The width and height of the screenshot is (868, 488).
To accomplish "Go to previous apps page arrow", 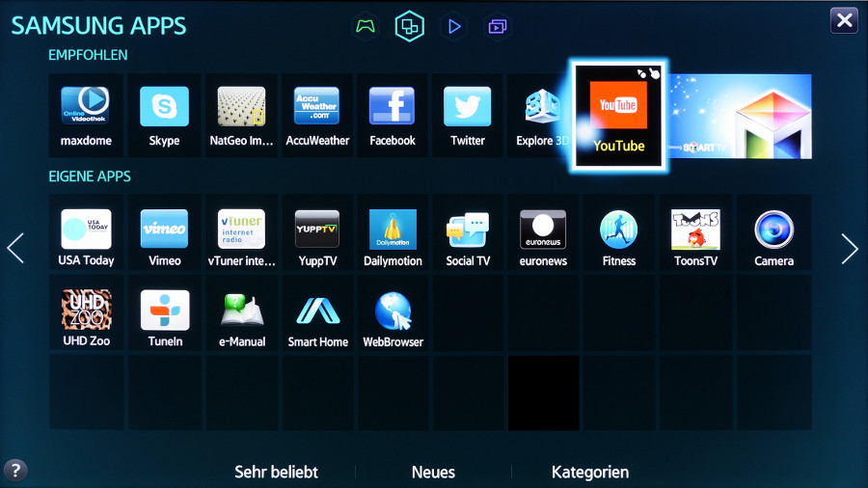I will (x=15, y=249).
